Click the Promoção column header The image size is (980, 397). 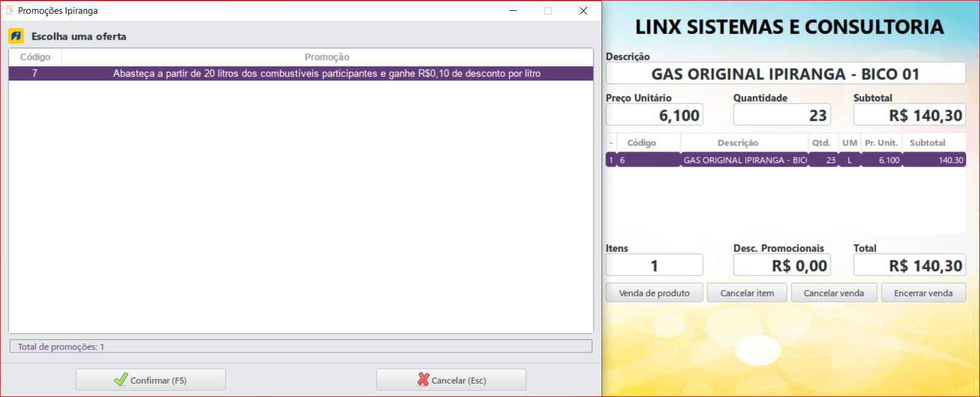tap(327, 57)
